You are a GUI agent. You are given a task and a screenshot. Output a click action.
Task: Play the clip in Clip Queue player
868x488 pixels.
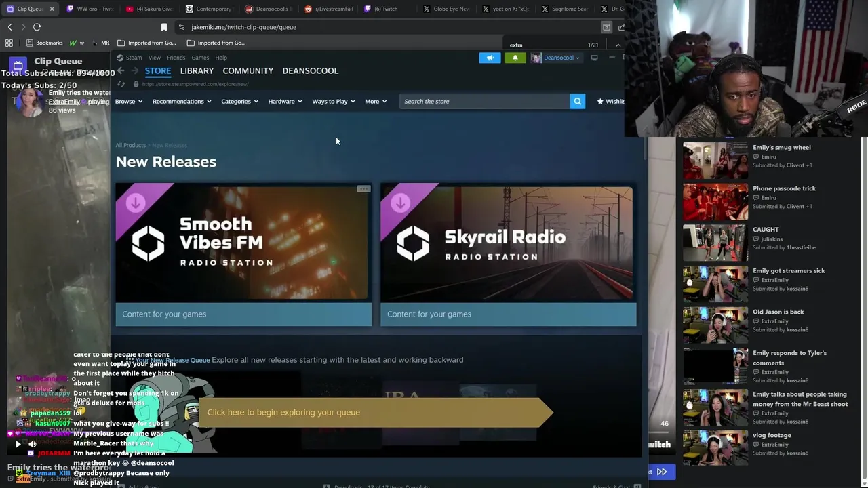point(18,445)
